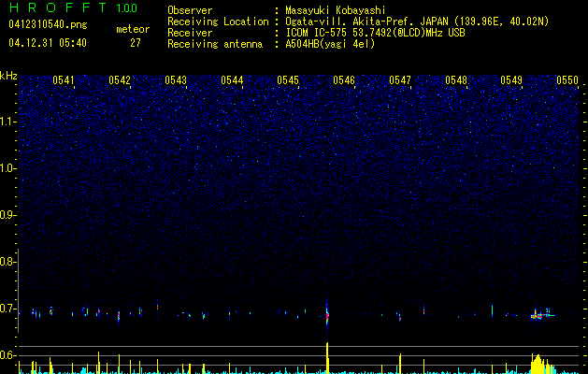Image resolution: width=588 pixels, height=374 pixels.
Task: Click the 0543 time marker
Action: (176, 80)
